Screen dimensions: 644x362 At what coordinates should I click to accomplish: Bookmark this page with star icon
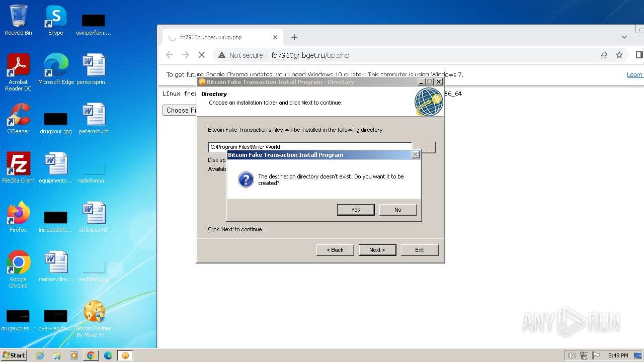pyautogui.click(x=619, y=55)
